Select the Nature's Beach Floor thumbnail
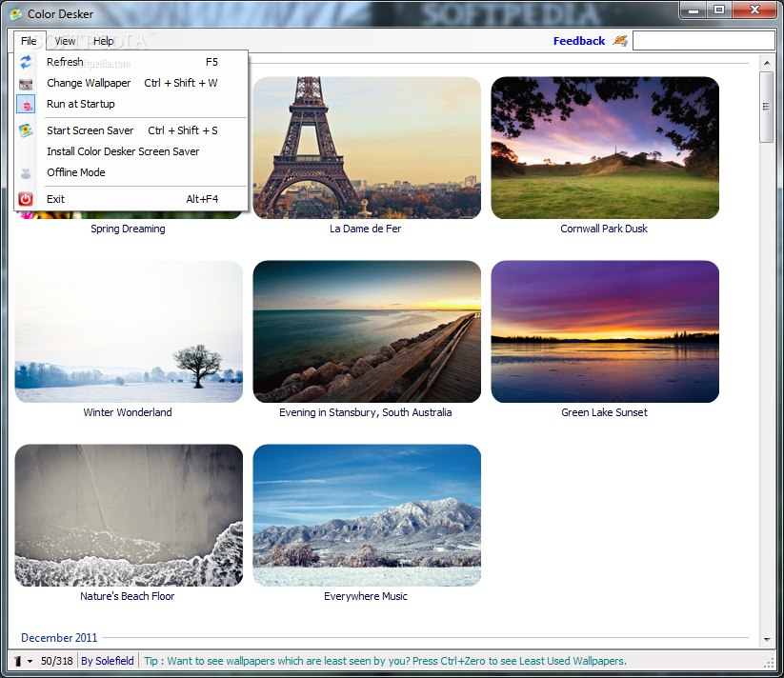The image size is (784, 678). (129, 515)
